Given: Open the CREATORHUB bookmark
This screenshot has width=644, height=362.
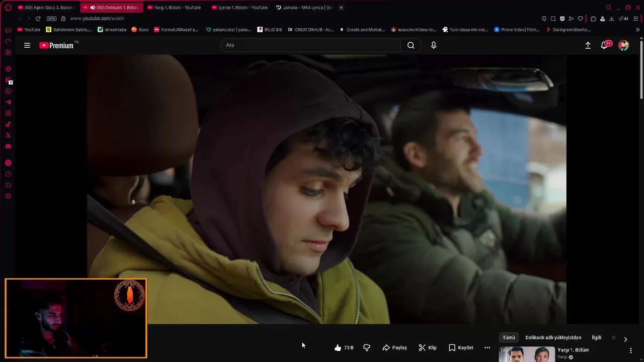Looking at the screenshot, I should [311, 30].
